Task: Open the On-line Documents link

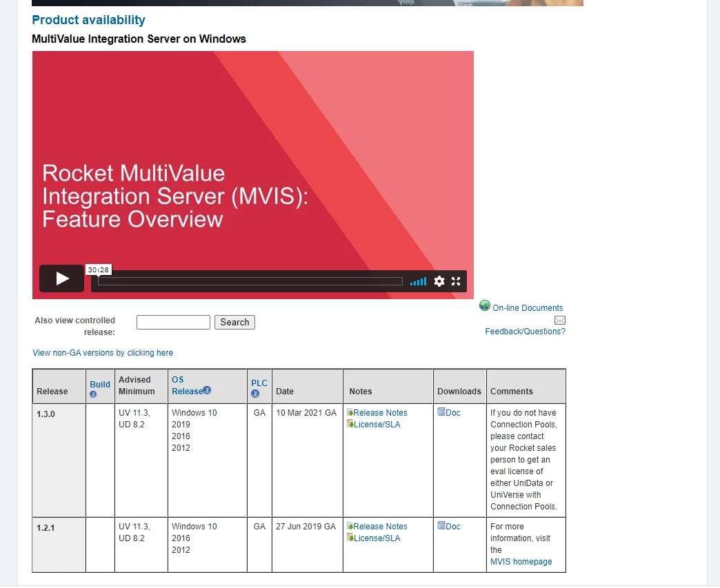Action: click(528, 308)
